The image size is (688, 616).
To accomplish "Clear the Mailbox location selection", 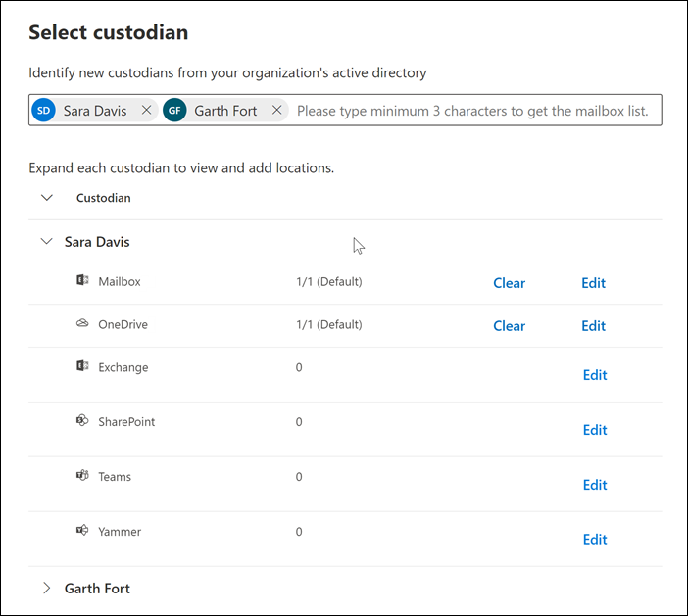I will [x=509, y=283].
